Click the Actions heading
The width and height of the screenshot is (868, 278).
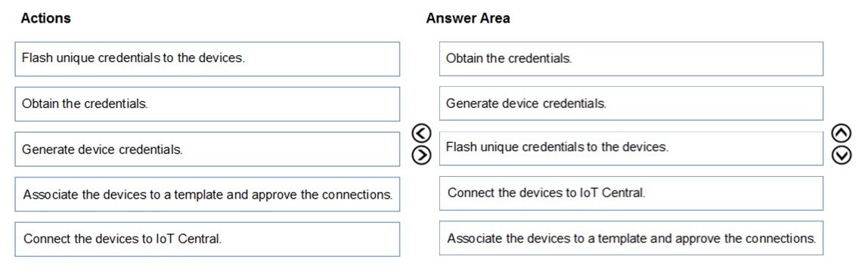[x=45, y=18]
